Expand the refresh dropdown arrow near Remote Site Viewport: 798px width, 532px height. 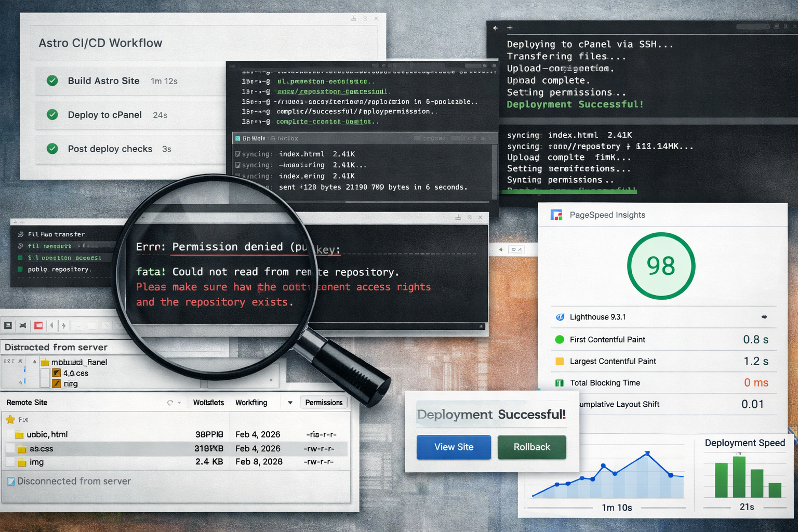[x=179, y=402]
